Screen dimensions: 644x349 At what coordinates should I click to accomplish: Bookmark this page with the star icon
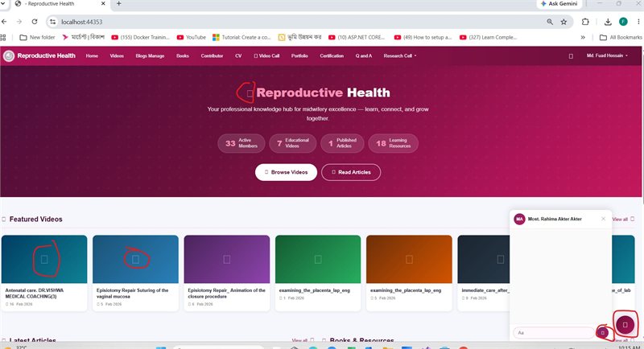tap(564, 22)
